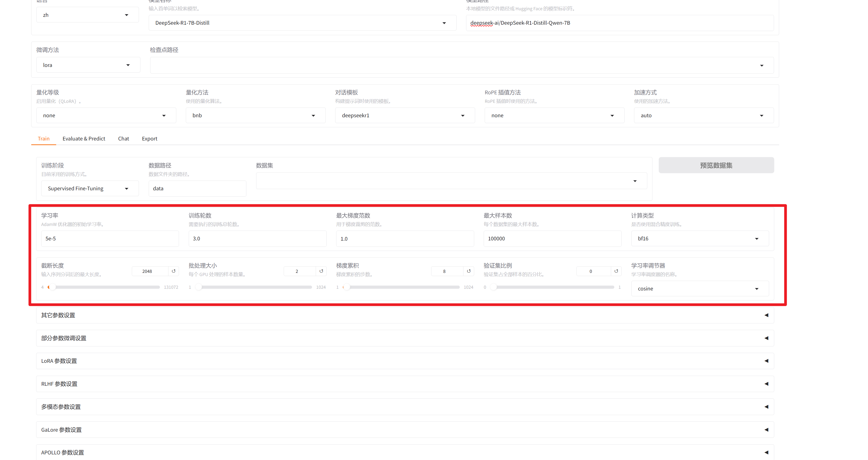Switch to the Chat tab
Screen dimensions: 868x460
click(x=123, y=139)
